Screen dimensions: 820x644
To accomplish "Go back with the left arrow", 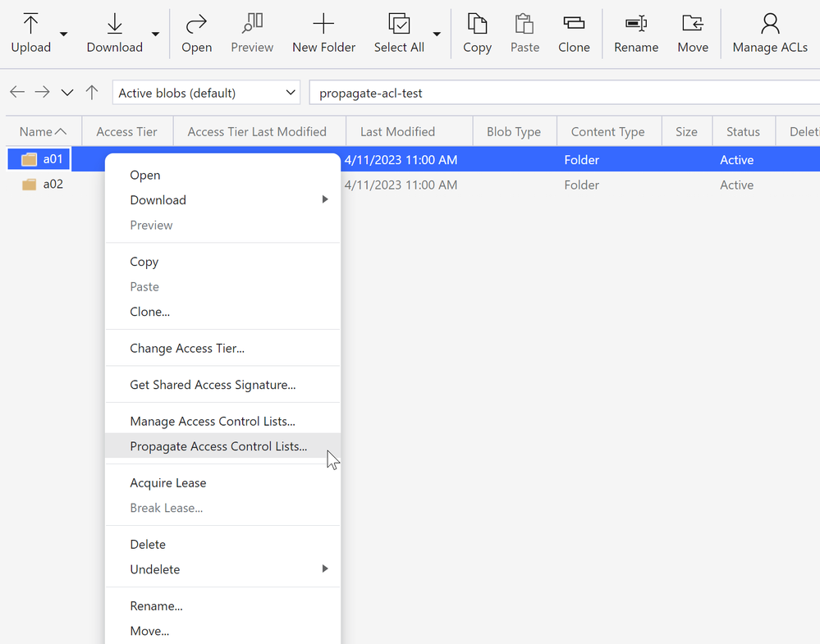I will 17,93.
